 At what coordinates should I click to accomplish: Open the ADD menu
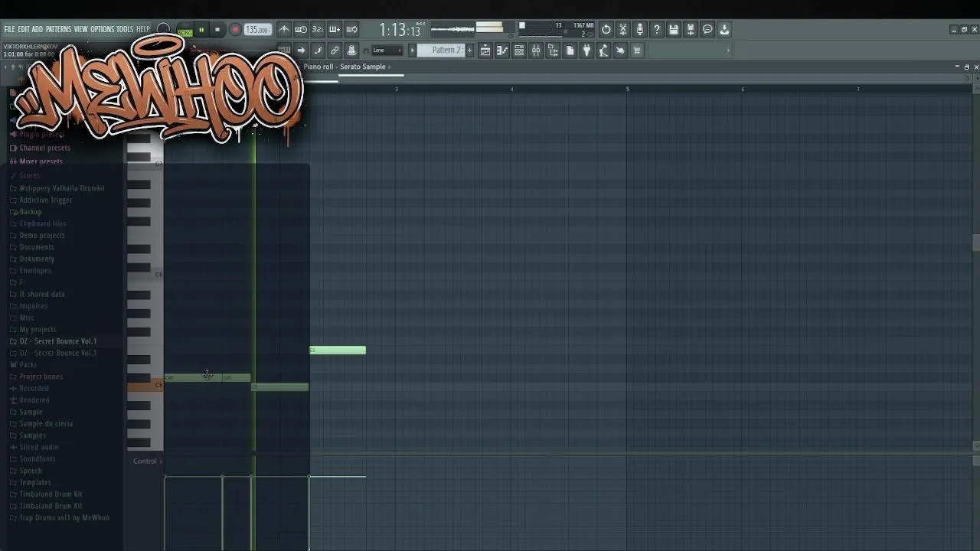tap(38, 29)
